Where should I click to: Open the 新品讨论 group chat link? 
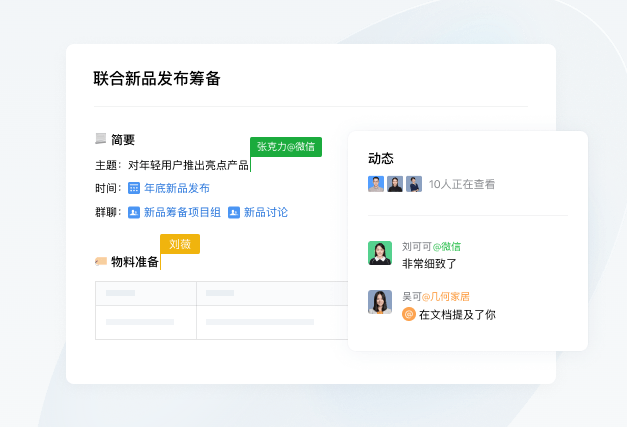coord(266,212)
